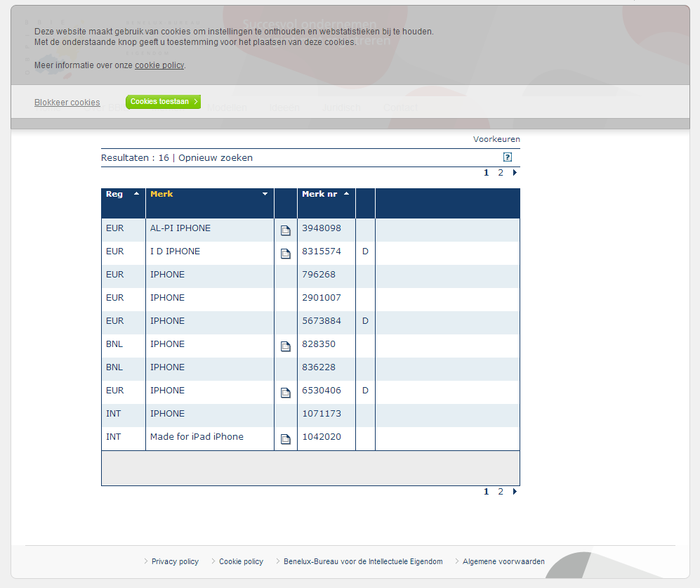Click the Blokkeer cookies link
700x588 pixels.
pyautogui.click(x=67, y=103)
